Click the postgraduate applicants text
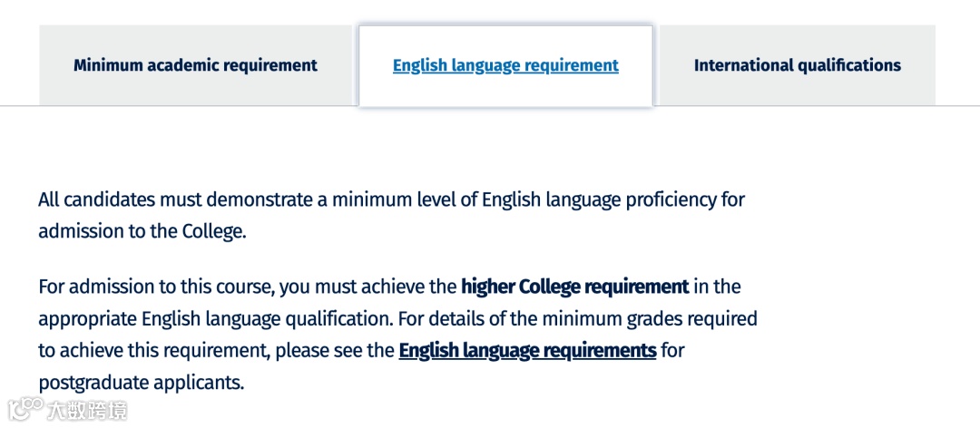 click(141, 383)
